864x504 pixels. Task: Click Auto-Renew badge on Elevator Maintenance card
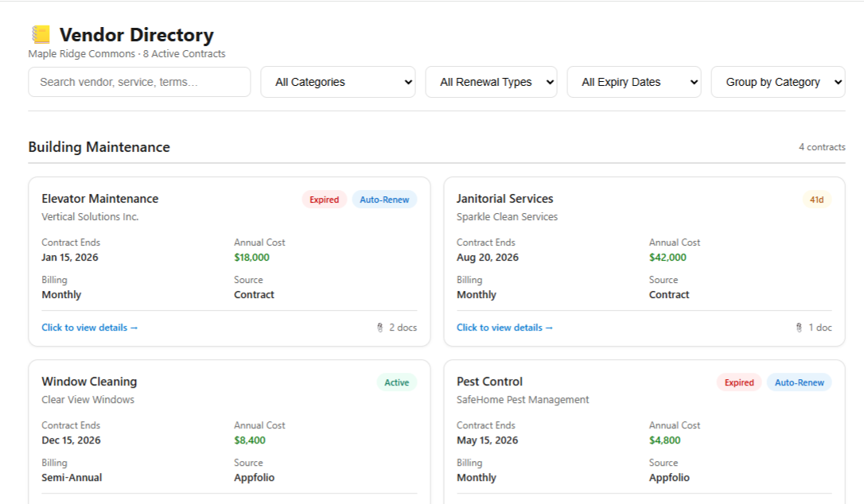point(384,200)
